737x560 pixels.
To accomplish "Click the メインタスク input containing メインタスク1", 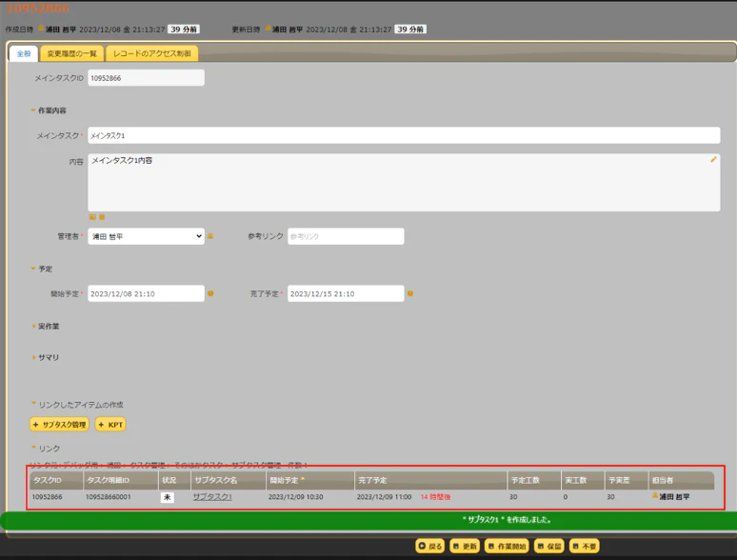I will tap(404, 135).
